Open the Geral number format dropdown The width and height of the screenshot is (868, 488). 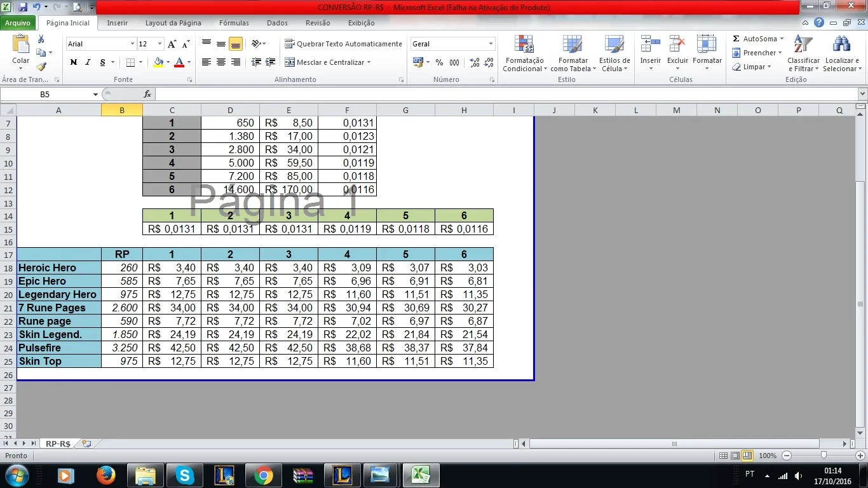coord(491,44)
